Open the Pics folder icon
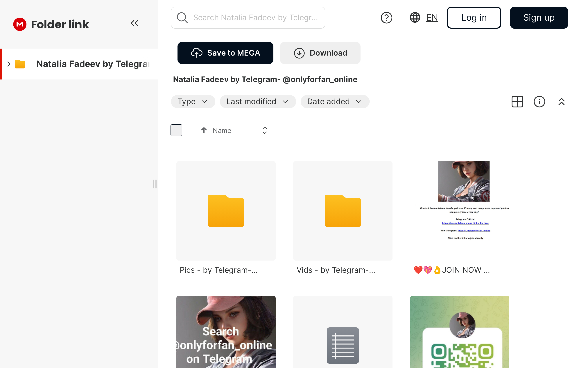588x368 pixels. tap(226, 211)
